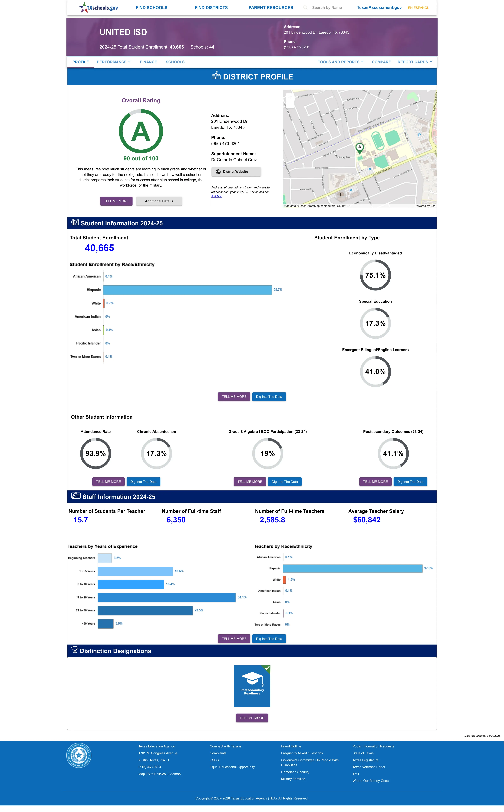Expand the Report Cards dropdown
This screenshot has height=812, width=504.
pyautogui.click(x=415, y=62)
